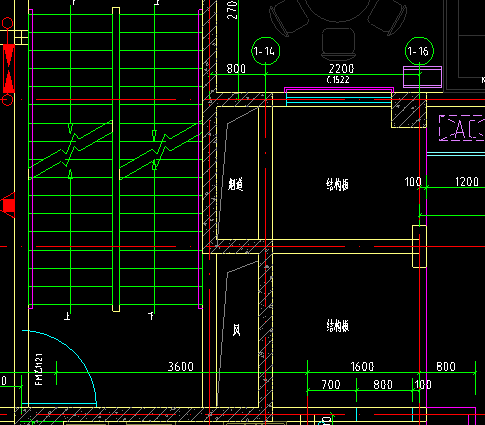The width and height of the screenshot is (485, 425).
Task: Click the 风 air shaft label
Action: click(236, 330)
